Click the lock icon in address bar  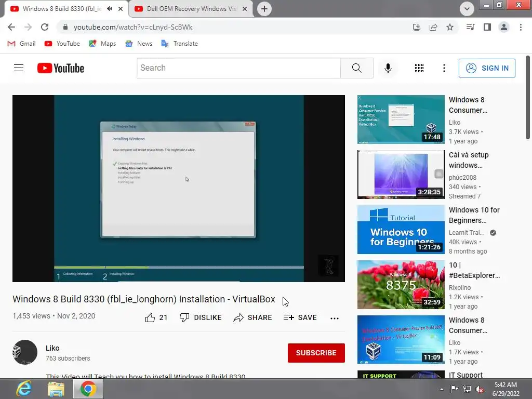pos(65,27)
